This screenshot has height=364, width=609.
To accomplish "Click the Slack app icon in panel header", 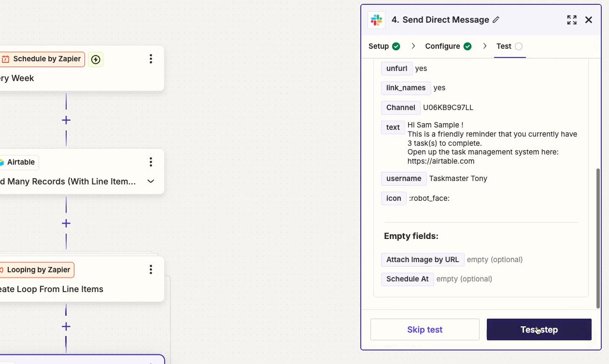I will tap(377, 20).
